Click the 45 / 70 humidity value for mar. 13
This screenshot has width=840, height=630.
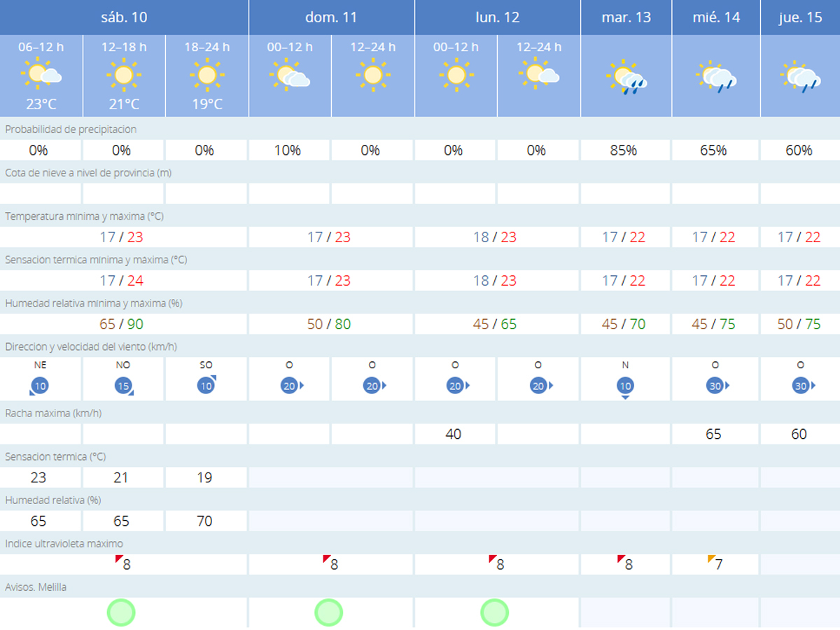(x=624, y=324)
